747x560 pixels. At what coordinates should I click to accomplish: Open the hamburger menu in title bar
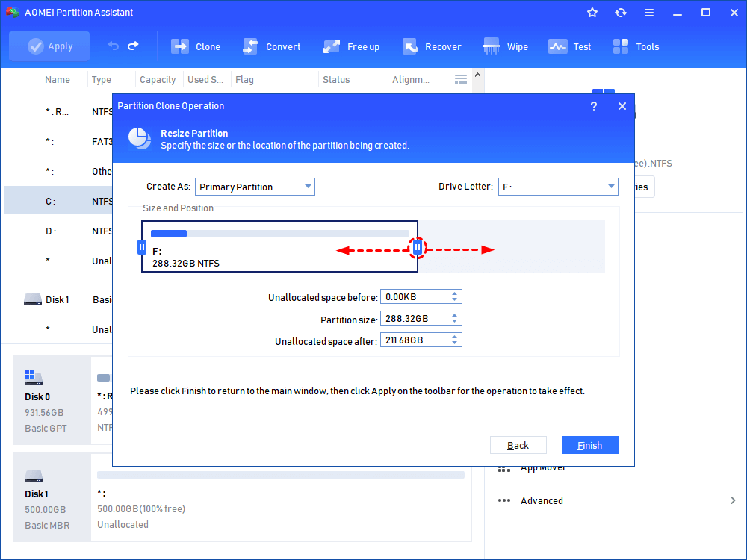[649, 13]
